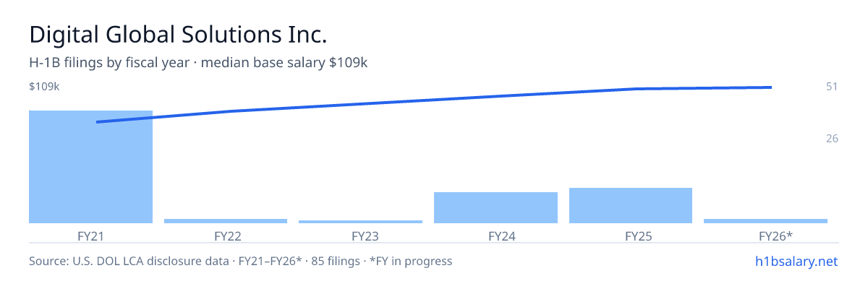Select the FY25 filings bar
This screenshot has width=868, height=289.
[x=631, y=205]
